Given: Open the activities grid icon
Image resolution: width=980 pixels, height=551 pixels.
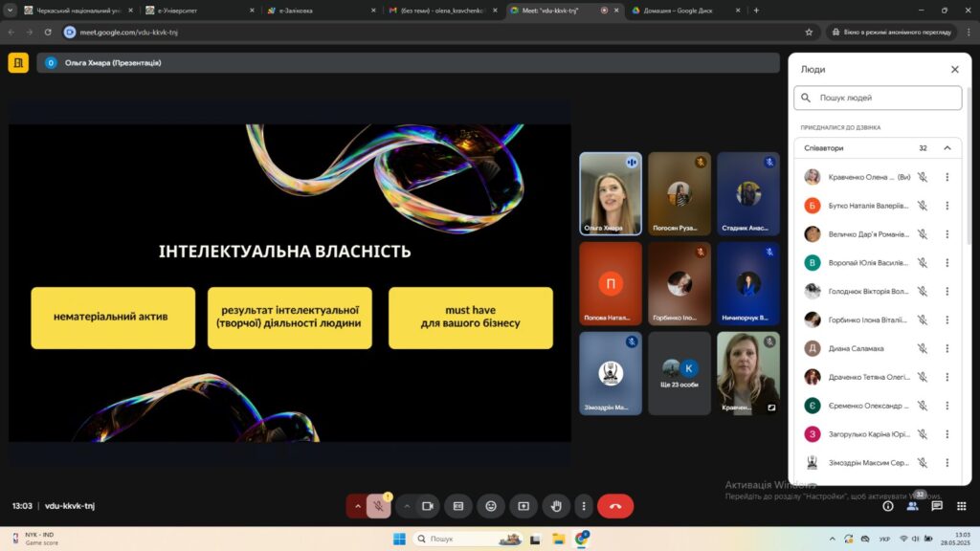Looking at the screenshot, I should (x=961, y=506).
